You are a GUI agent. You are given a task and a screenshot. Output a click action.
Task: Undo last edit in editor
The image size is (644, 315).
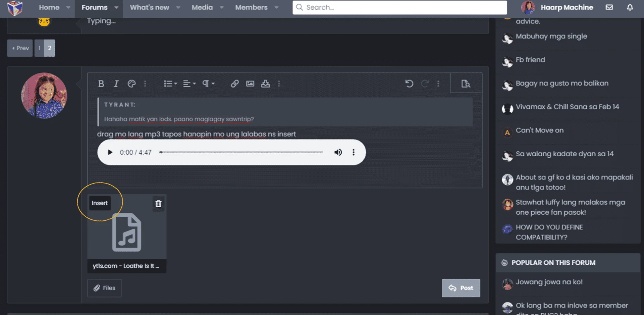409,84
